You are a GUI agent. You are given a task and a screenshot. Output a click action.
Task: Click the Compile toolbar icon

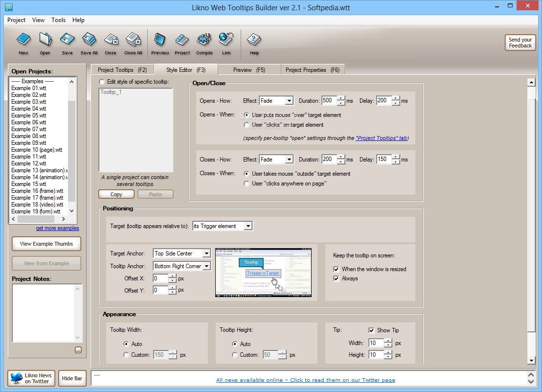coord(204,44)
